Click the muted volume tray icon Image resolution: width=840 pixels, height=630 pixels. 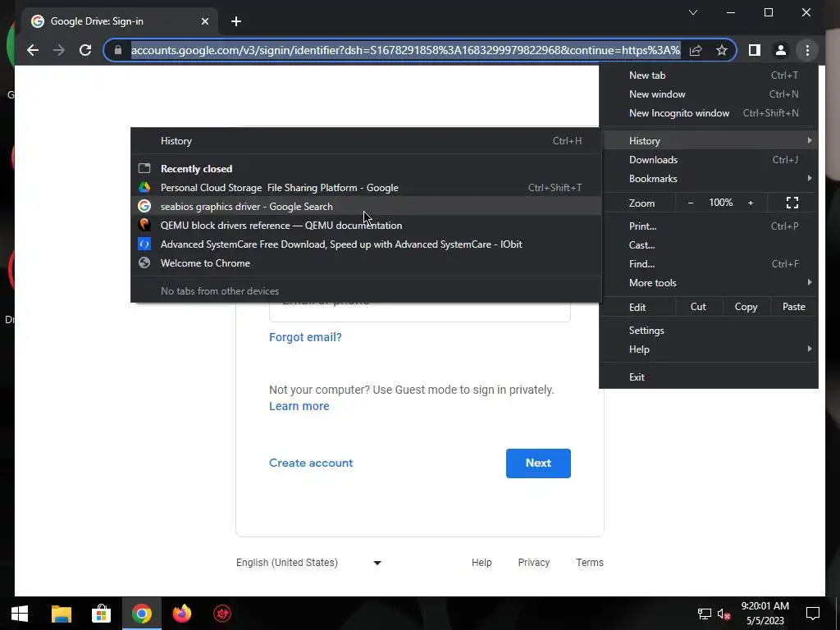[724, 614]
